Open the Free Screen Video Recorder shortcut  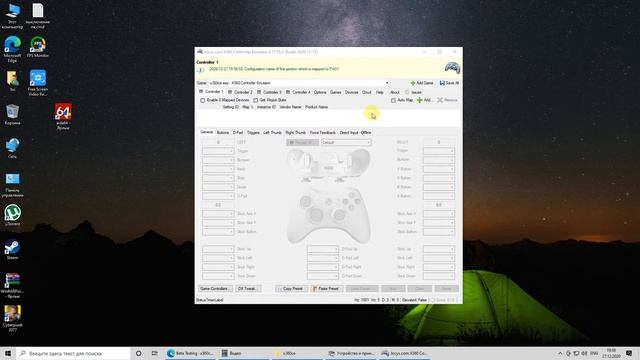[x=38, y=83]
